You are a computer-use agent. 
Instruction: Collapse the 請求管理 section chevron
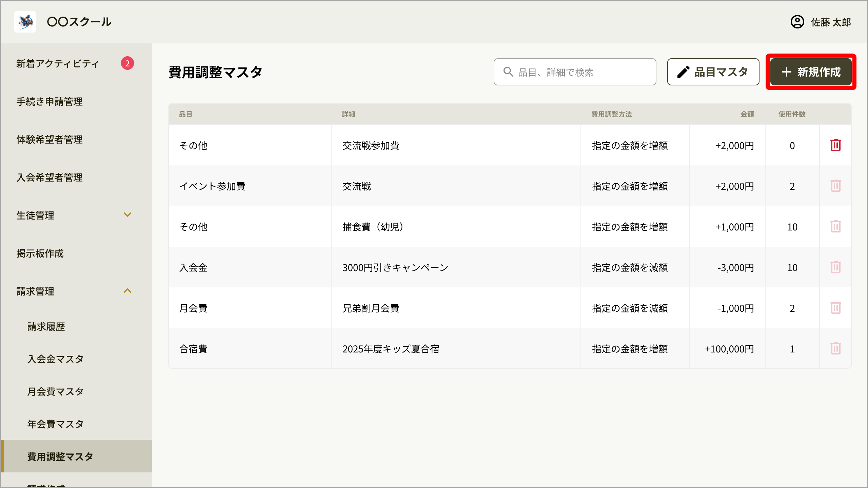127,291
